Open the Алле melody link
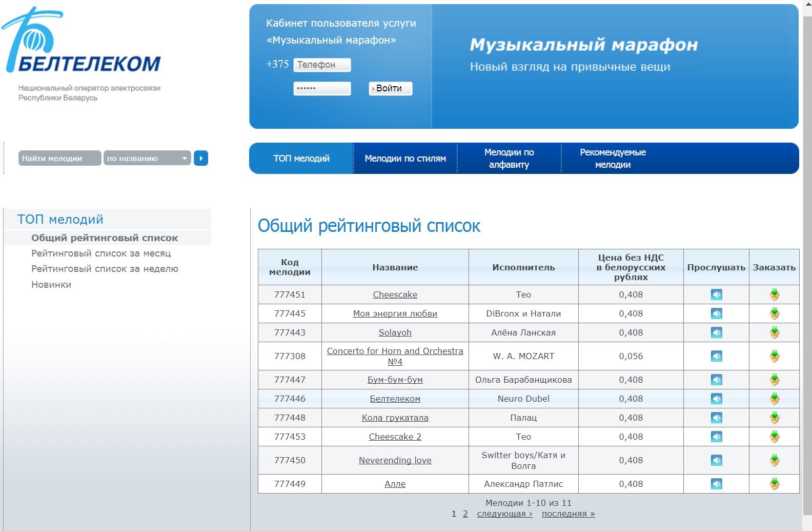The width and height of the screenshot is (812, 531). (x=395, y=484)
